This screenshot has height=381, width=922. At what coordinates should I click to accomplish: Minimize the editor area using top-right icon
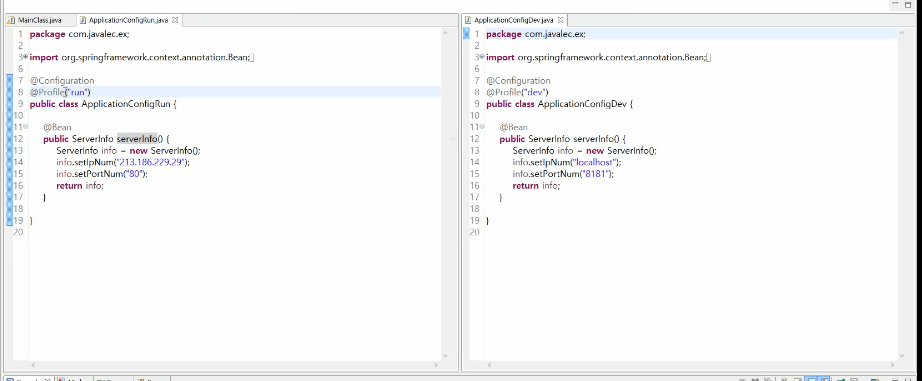point(895,5)
